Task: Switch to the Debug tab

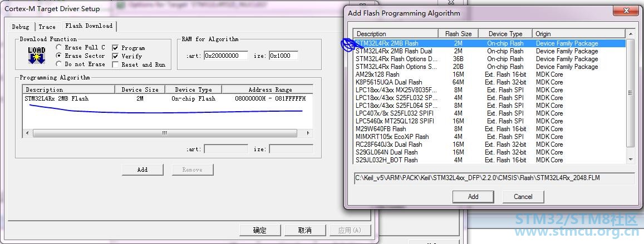Action: click(21, 27)
